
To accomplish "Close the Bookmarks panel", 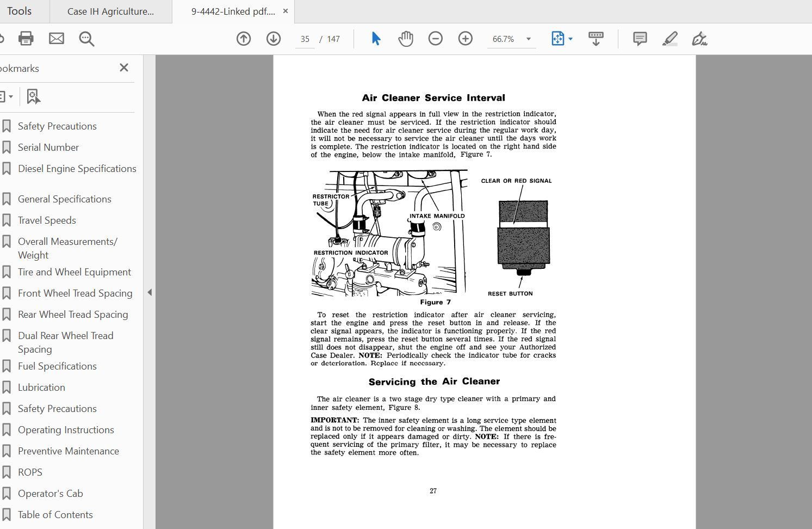I will pos(124,67).
